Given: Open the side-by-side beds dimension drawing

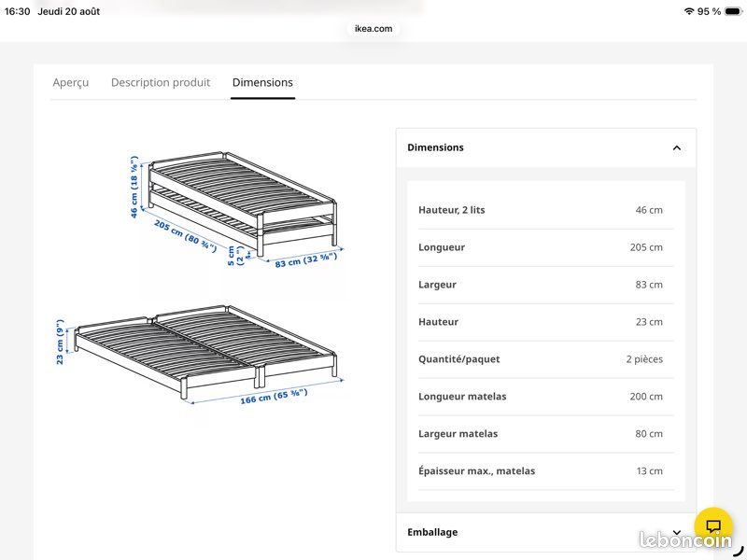Looking at the screenshot, I should pyautogui.click(x=200, y=355).
